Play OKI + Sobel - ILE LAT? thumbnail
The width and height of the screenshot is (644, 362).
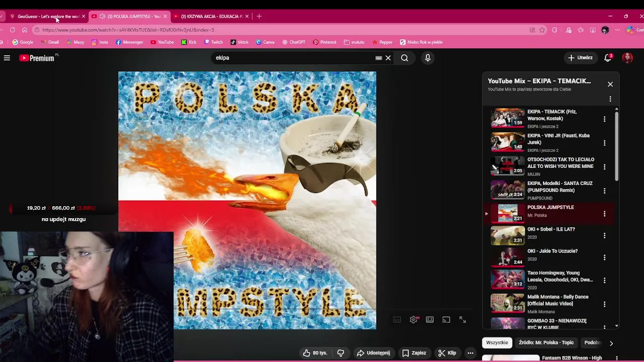507,235
